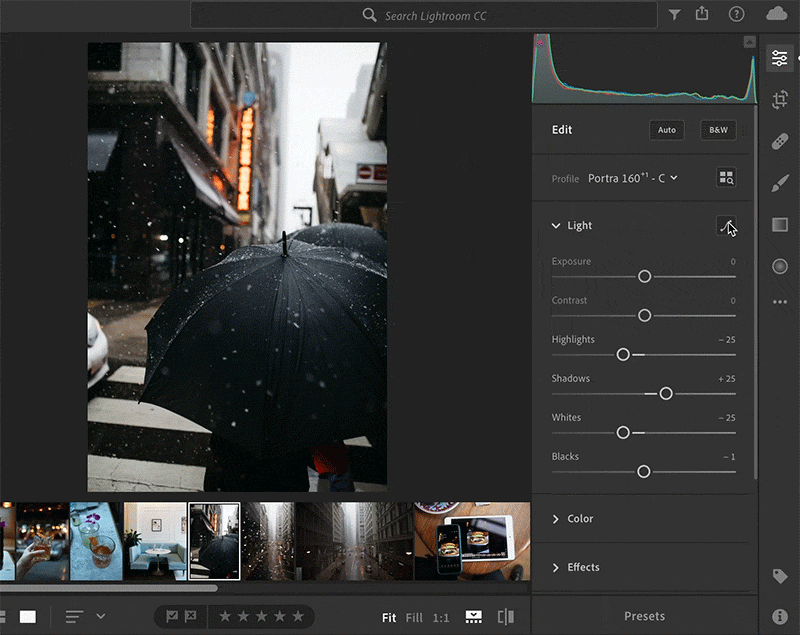The image size is (800, 635).
Task: Toggle the filmstrip visibility icon
Action: point(474,617)
